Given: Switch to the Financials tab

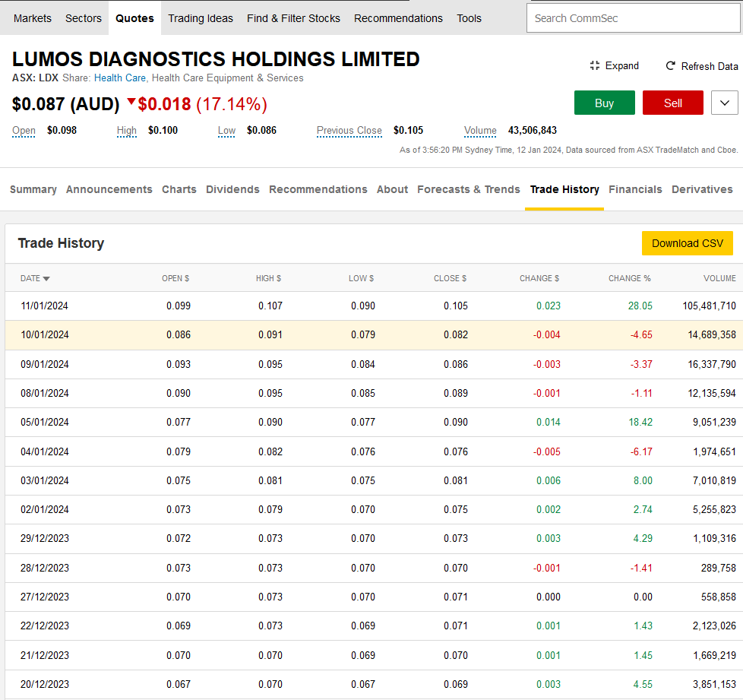Looking at the screenshot, I should pos(635,189).
